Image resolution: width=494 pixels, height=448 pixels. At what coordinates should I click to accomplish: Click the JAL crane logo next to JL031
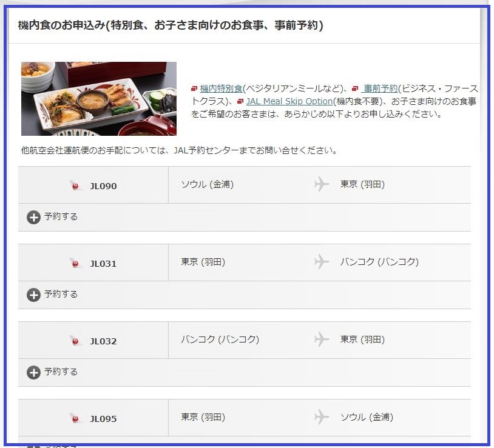click(x=75, y=263)
